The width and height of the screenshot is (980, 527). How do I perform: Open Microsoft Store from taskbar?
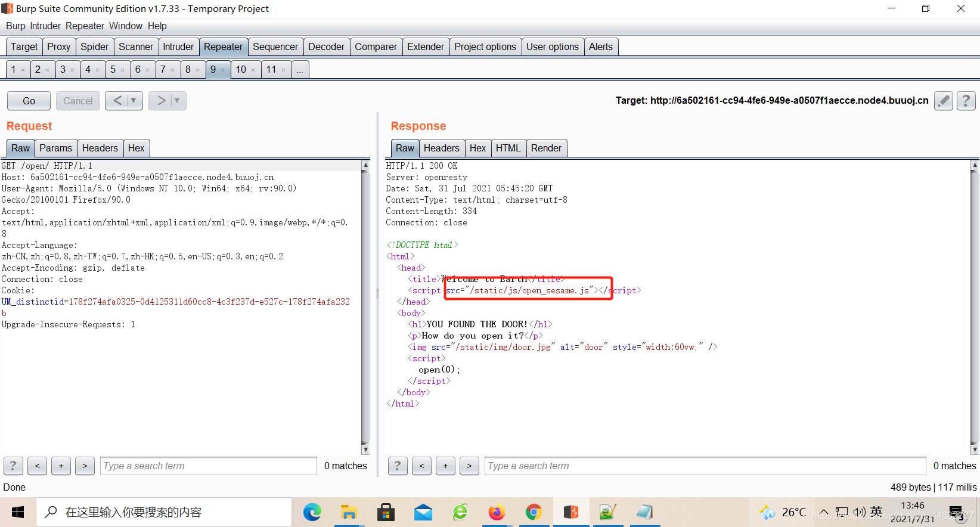[x=386, y=512]
